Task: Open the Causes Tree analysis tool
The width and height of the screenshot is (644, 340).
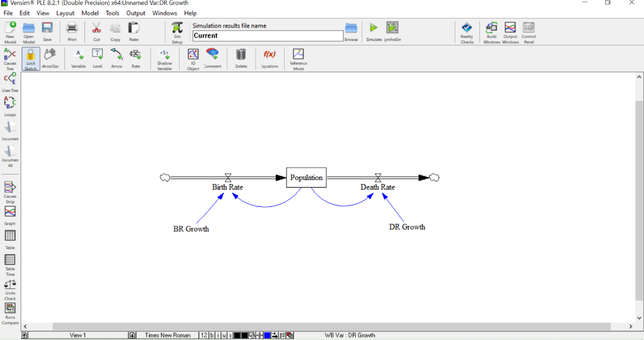Action: 10,59
